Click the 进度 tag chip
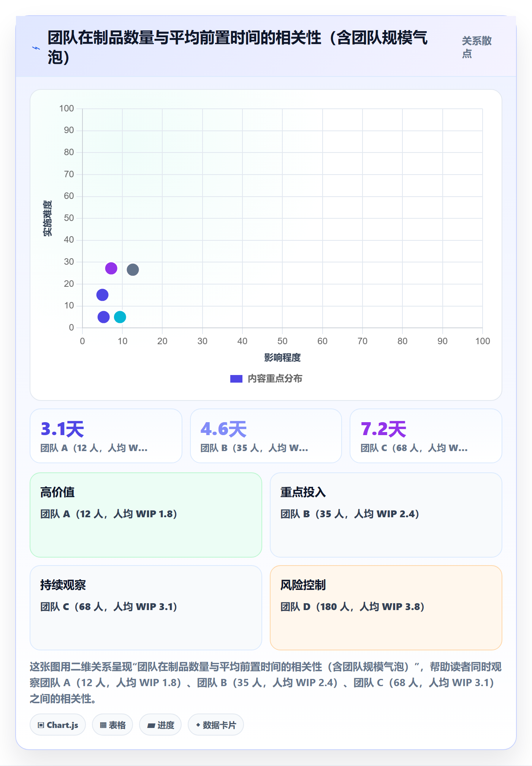The width and height of the screenshot is (532, 766). click(160, 725)
